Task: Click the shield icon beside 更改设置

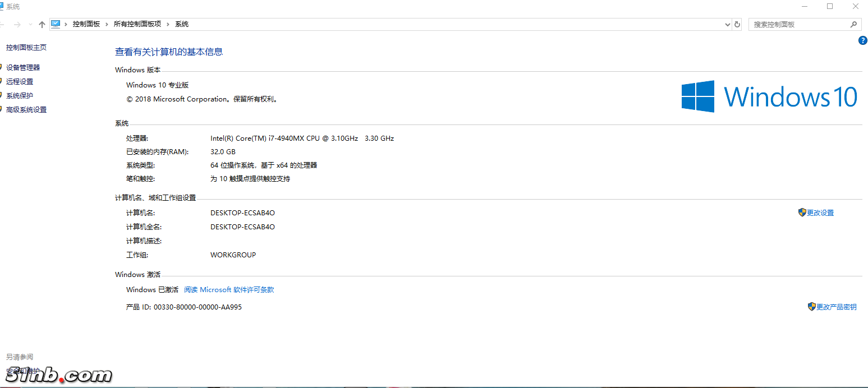Action: pos(802,213)
